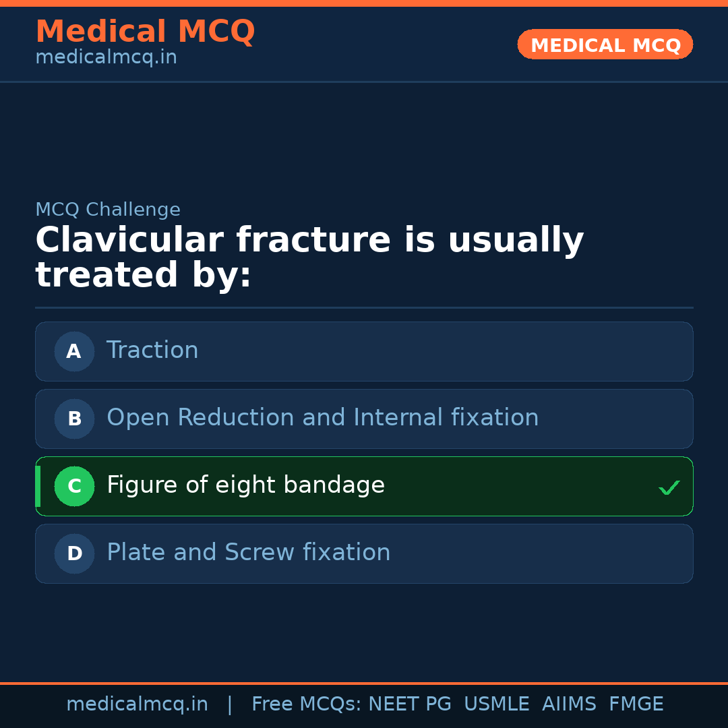
Task: Click the AIIMS footer label
Action: (569, 704)
